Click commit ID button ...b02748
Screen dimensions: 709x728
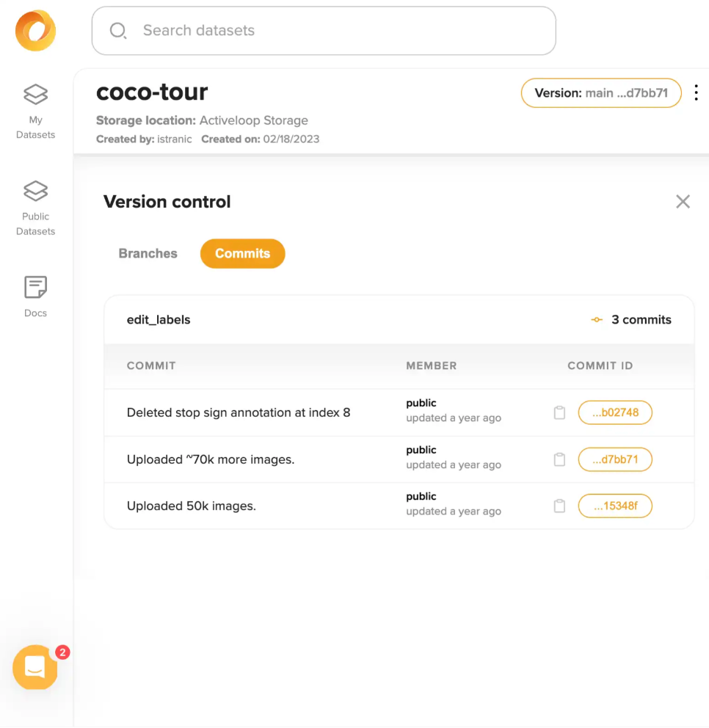(615, 412)
